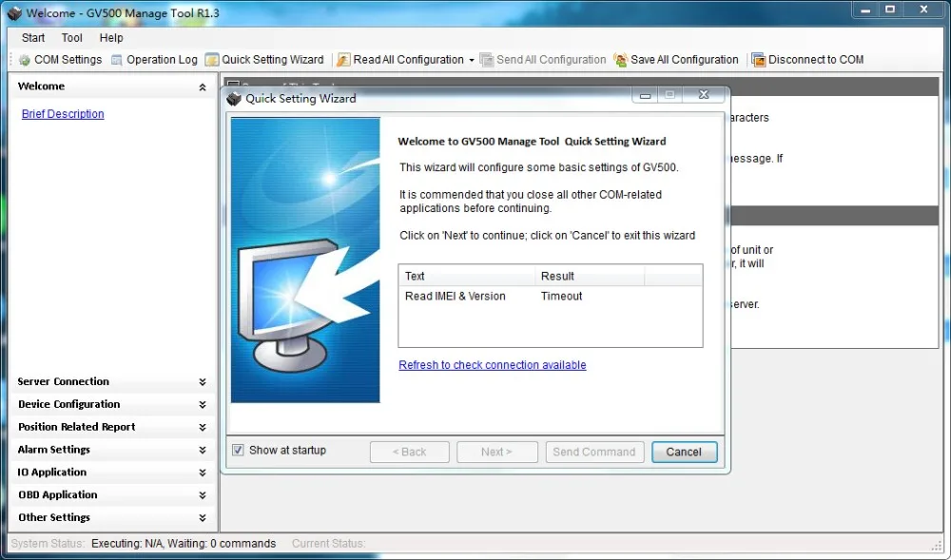Click the Cancel button in the wizard
This screenshot has height=560, width=951.
pyautogui.click(x=684, y=453)
